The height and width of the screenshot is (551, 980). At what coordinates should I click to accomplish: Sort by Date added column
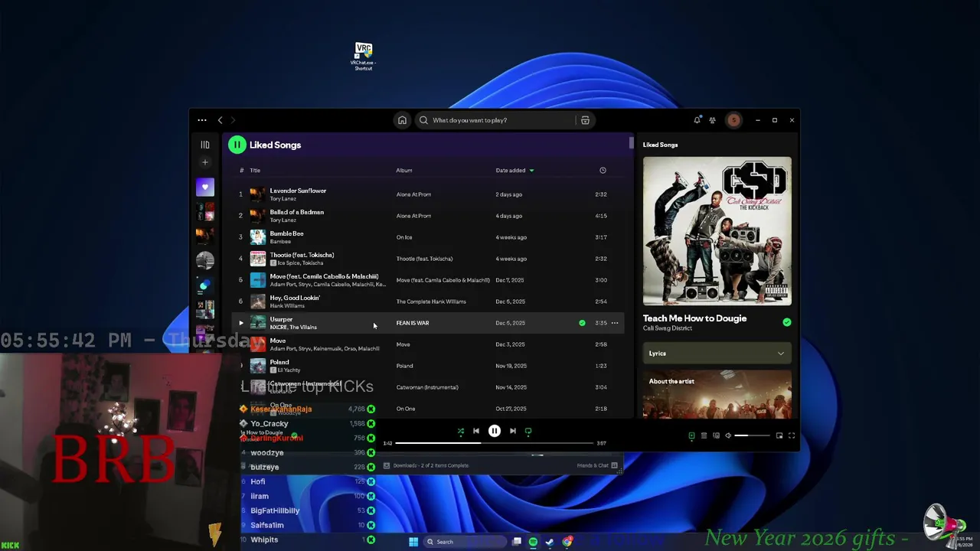tap(514, 171)
